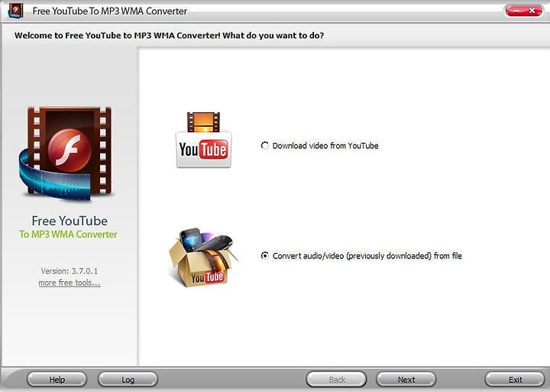The width and height of the screenshot is (550, 392).
Task: Close the window with the red X button
Action: [532, 11]
